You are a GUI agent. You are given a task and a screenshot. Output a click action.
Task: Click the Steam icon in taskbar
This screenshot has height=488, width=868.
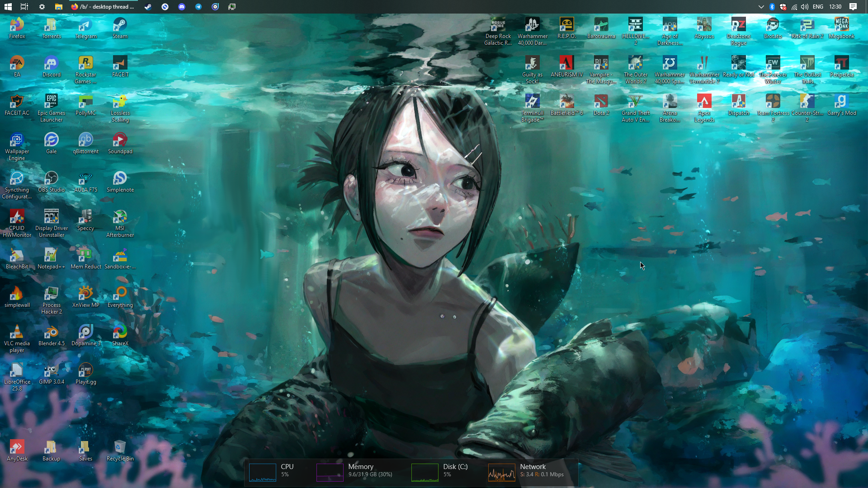pyautogui.click(x=148, y=7)
